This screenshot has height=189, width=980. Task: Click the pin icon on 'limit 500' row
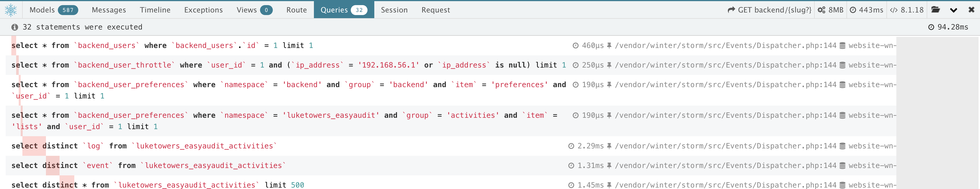609,185
